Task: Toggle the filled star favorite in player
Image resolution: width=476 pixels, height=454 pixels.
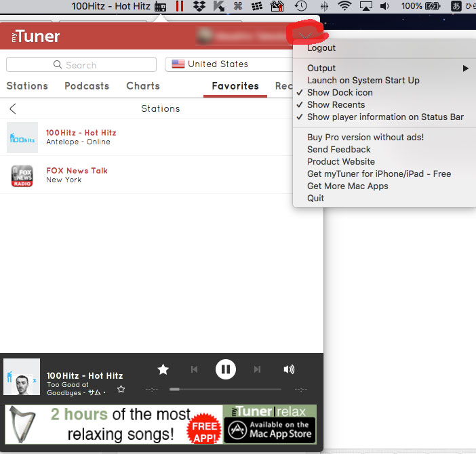Action: 163,369
